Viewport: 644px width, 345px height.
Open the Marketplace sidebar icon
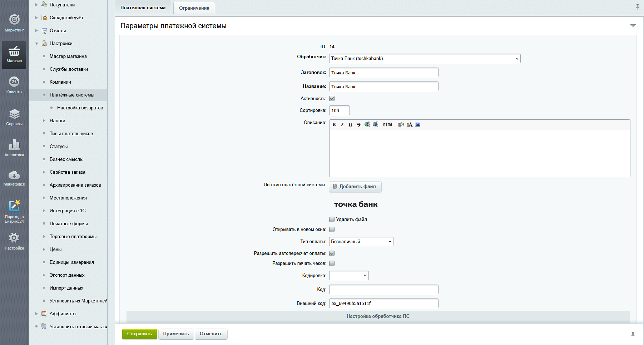tap(14, 178)
